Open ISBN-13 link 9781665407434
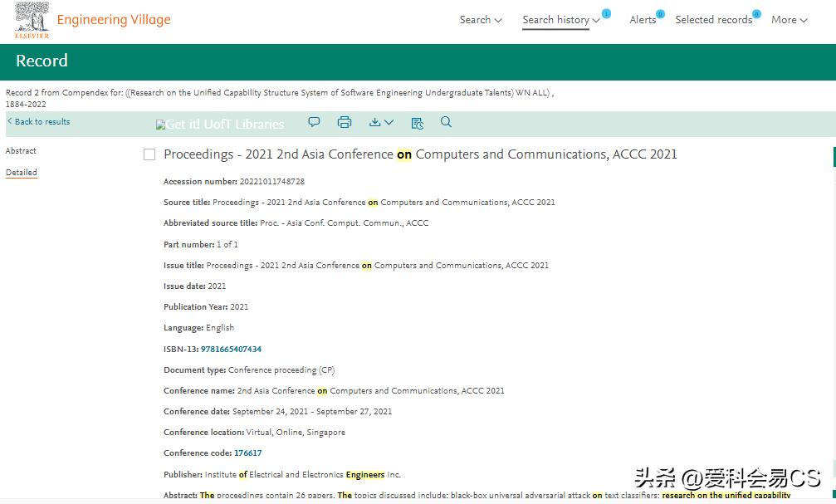Screen dimensions: 836x504 pos(231,350)
